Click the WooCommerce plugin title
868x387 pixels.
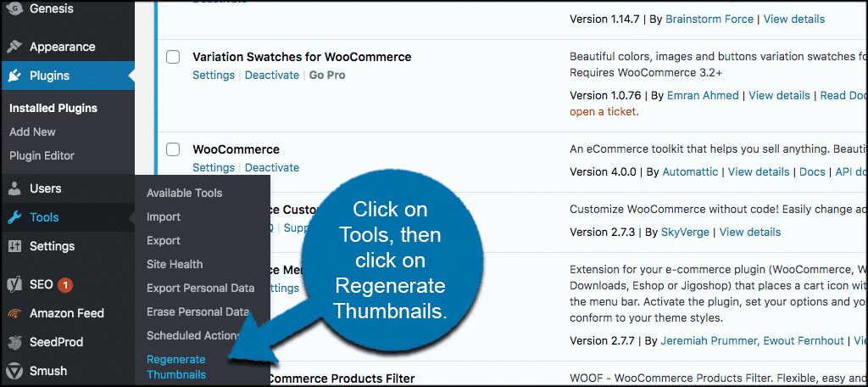click(x=236, y=149)
